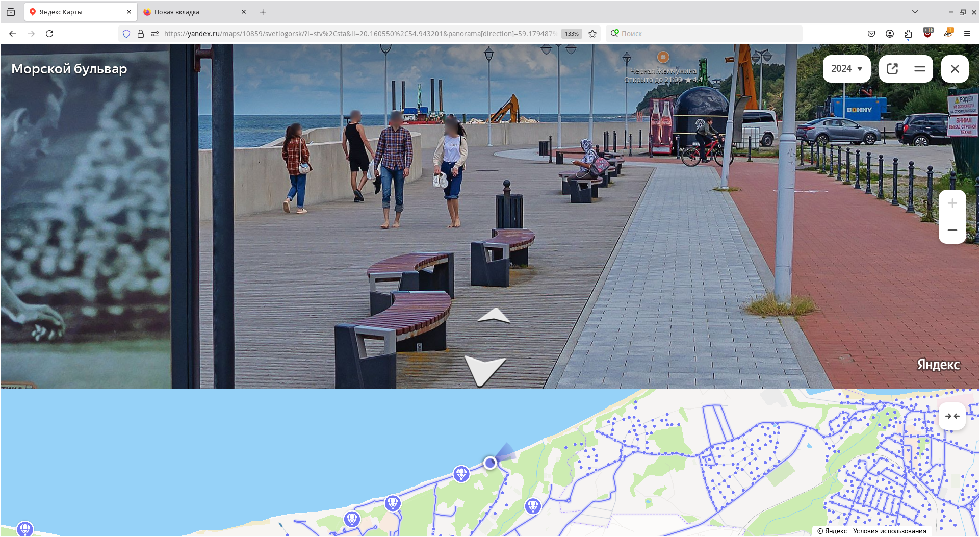The width and height of the screenshot is (980, 537).
Task: Open the panorama menu with two lines icon
Action: pyautogui.click(x=919, y=69)
